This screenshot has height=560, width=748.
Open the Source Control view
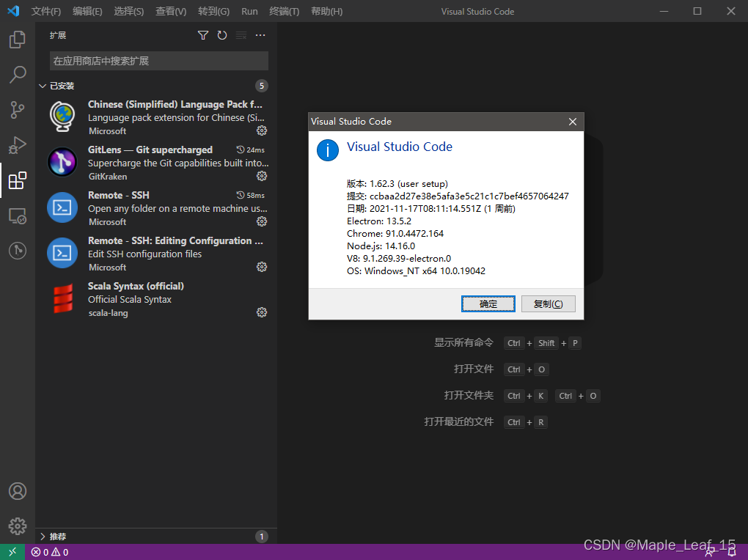[x=17, y=110]
